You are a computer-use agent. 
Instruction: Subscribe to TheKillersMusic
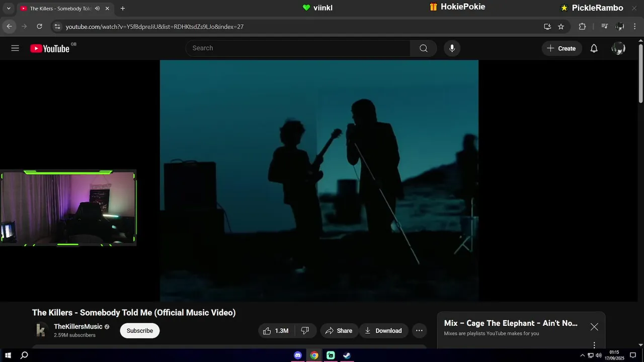[140, 331]
